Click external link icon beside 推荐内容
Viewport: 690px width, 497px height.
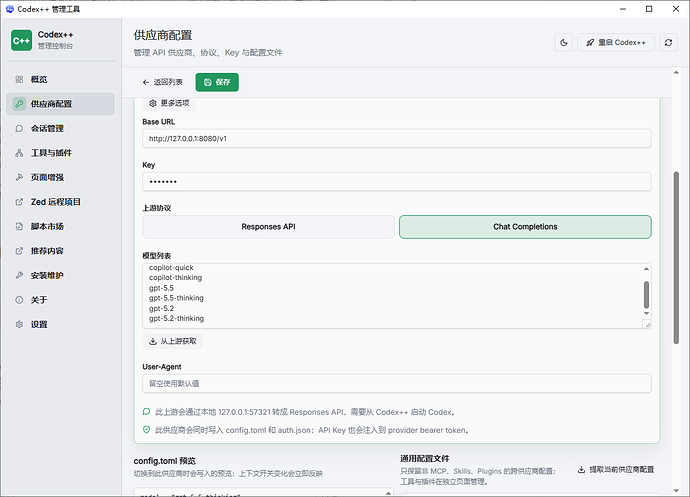tap(19, 251)
